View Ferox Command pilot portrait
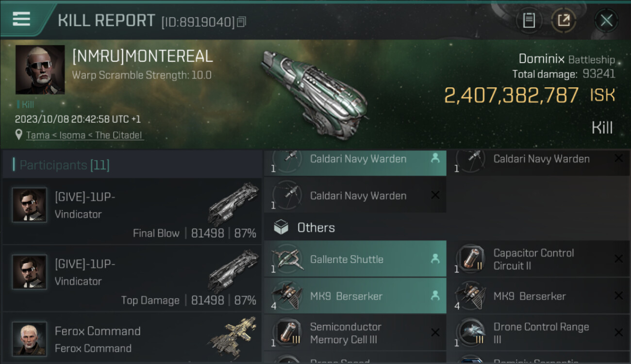The image size is (631, 364). click(x=30, y=338)
